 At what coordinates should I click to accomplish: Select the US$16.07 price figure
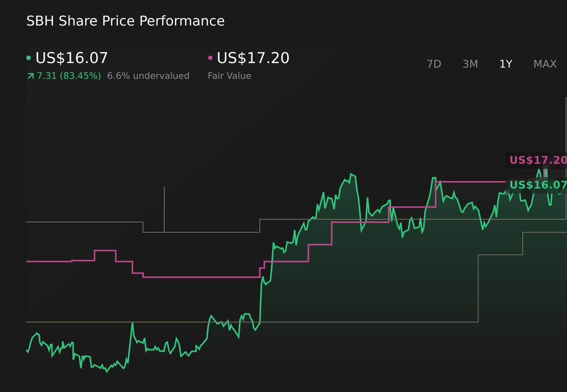[x=71, y=58]
